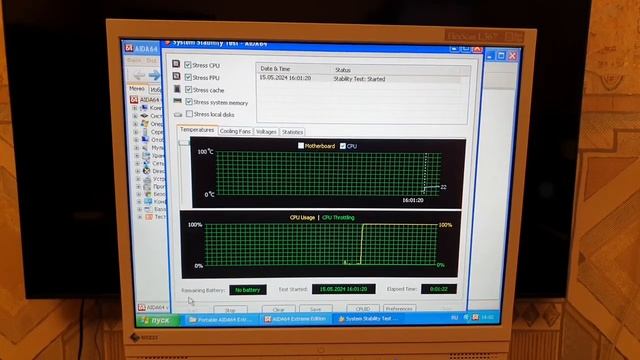Viewport: 640px width, 360px height.
Task: Select the Избранное tab in AIDA64 sidebar
Action: [156, 89]
